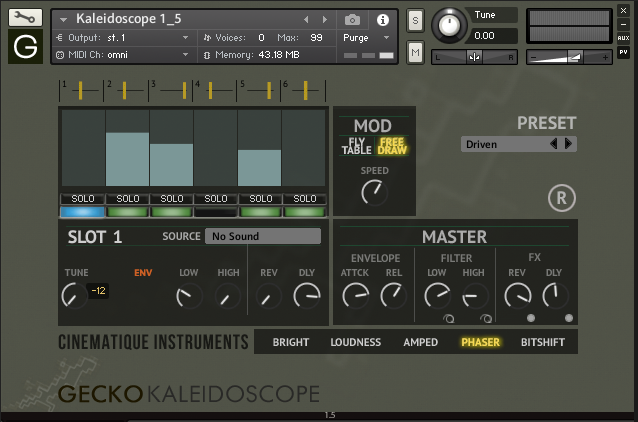Viewport: 638px width, 422px height.
Task: Click the MOD SPEED knob
Action: (x=374, y=193)
